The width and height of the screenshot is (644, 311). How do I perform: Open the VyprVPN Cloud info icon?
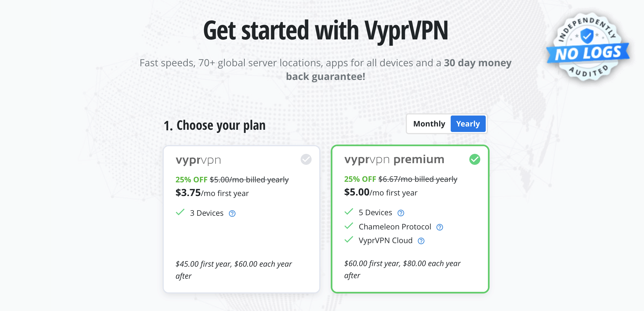coord(421,241)
